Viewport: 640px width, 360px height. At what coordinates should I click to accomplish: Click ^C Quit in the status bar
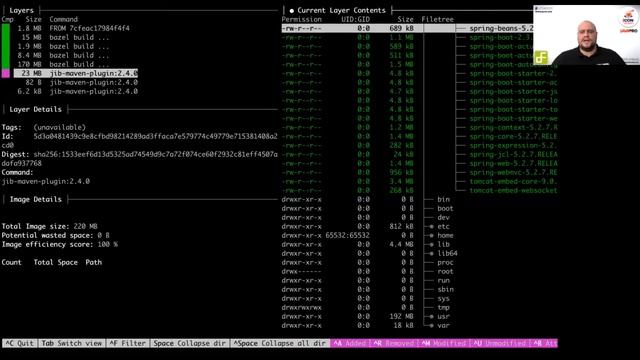click(x=19, y=343)
